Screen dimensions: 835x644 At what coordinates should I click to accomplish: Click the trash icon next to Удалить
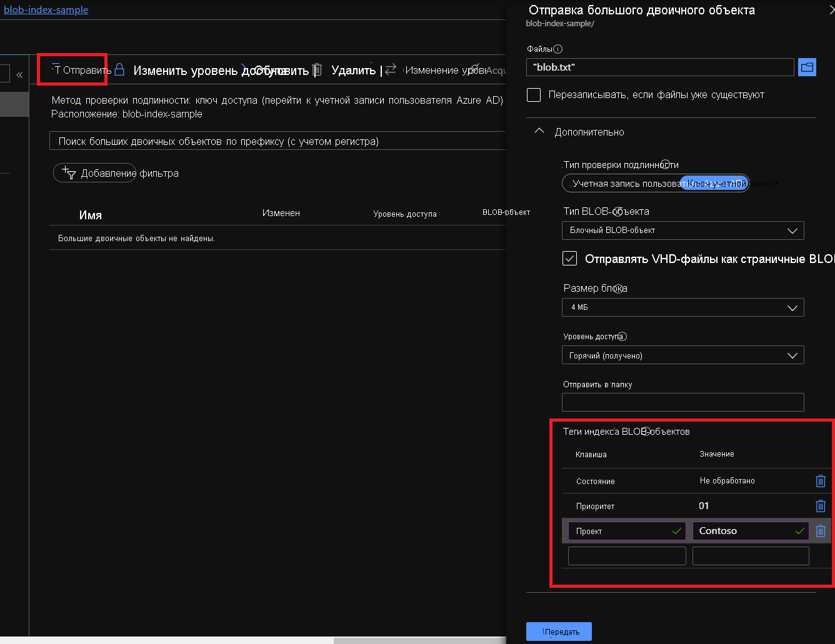(317, 69)
